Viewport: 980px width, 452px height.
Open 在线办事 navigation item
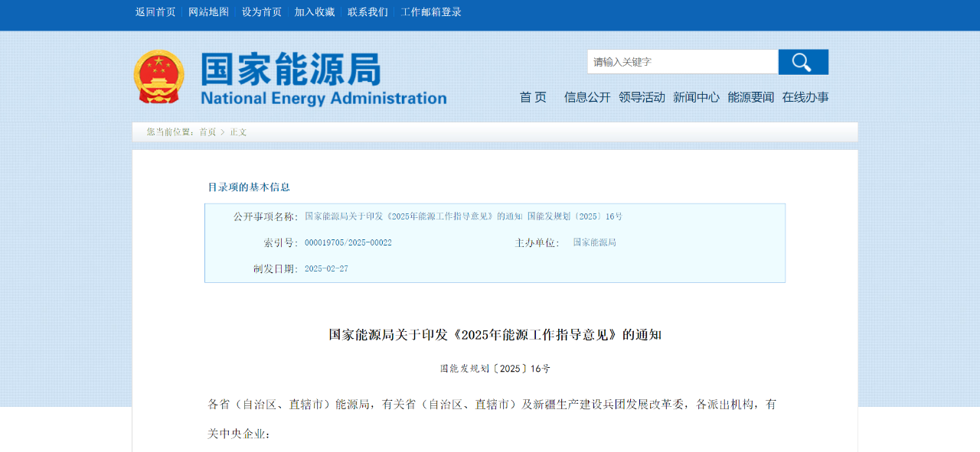[x=805, y=97]
